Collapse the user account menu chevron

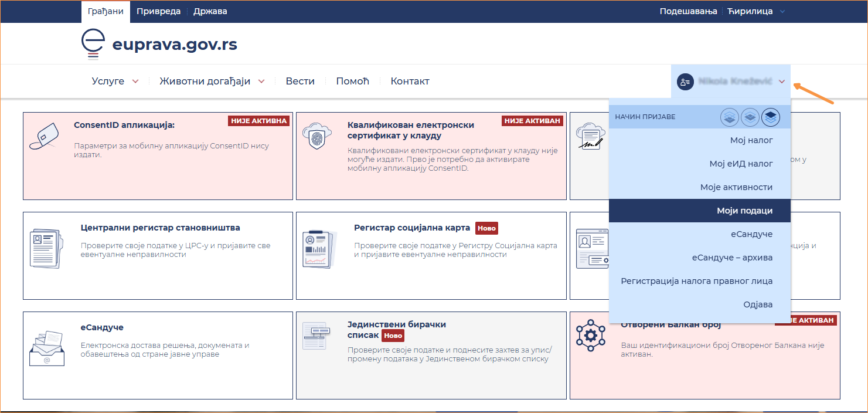[782, 82]
